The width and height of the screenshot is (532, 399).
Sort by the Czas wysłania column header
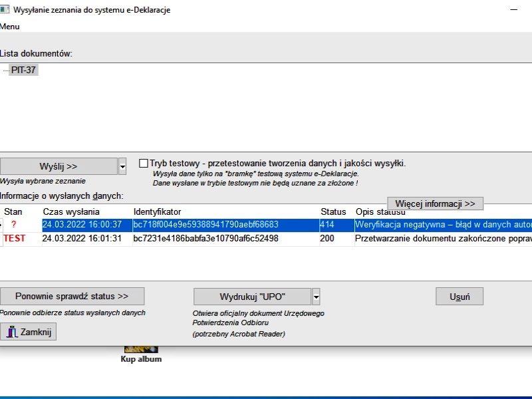72,211
